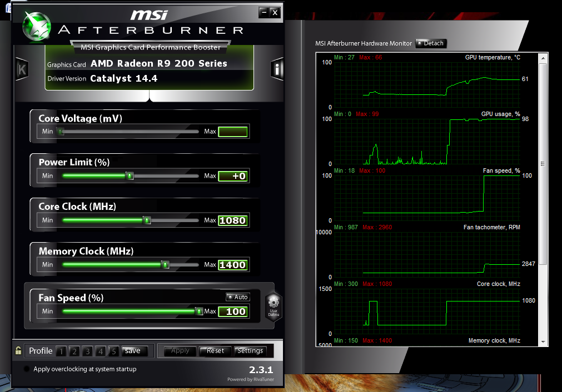Click the Power Limit +0 value field
Viewport: 562px width, 392px height.
233,176
